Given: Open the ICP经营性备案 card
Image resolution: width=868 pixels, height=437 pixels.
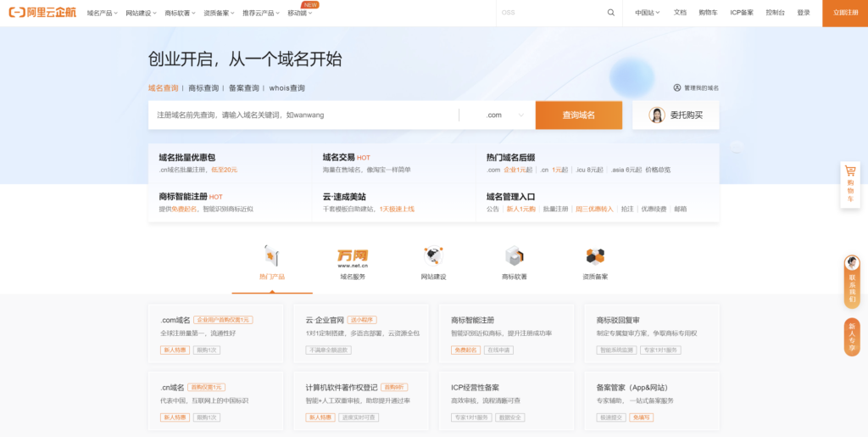Looking at the screenshot, I should (507, 401).
